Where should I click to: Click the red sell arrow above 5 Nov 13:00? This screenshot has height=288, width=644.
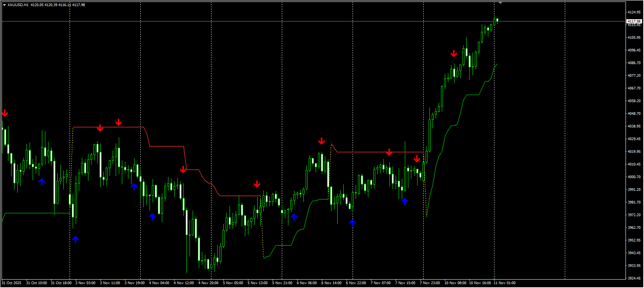pyautogui.click(x=257, y=184)
